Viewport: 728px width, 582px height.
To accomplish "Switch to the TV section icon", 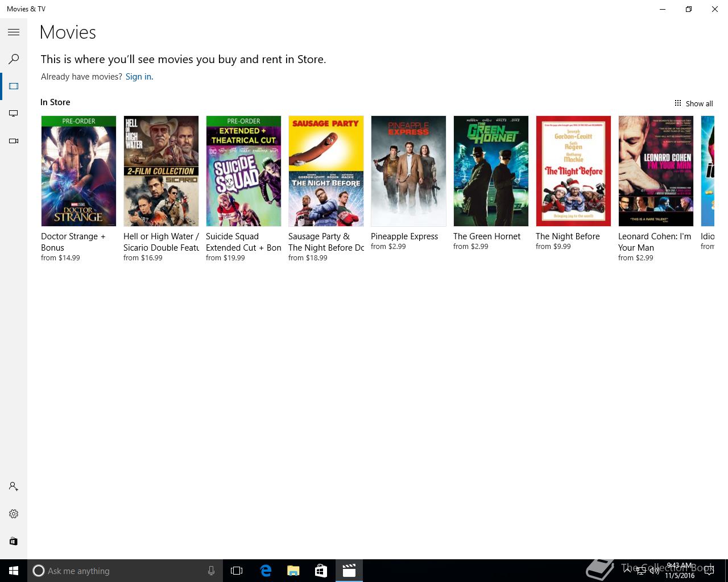I will tap(14, 114).
